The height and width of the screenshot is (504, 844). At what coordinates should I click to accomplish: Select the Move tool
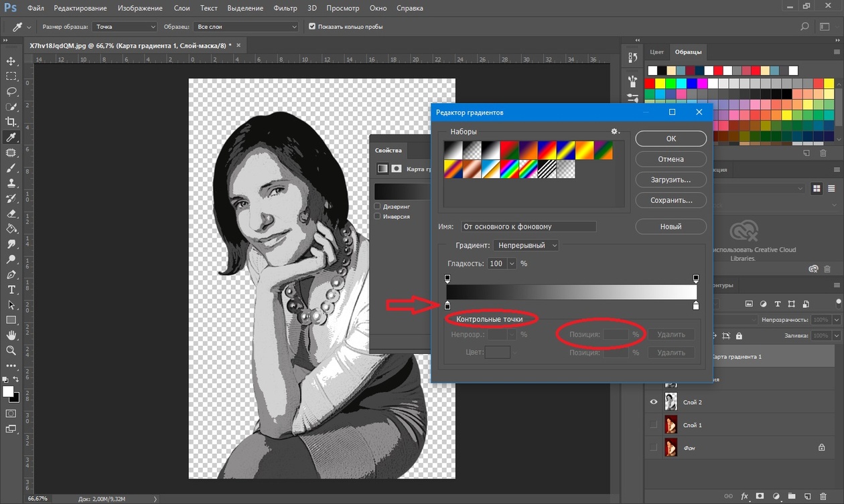[x=11, y=61]
